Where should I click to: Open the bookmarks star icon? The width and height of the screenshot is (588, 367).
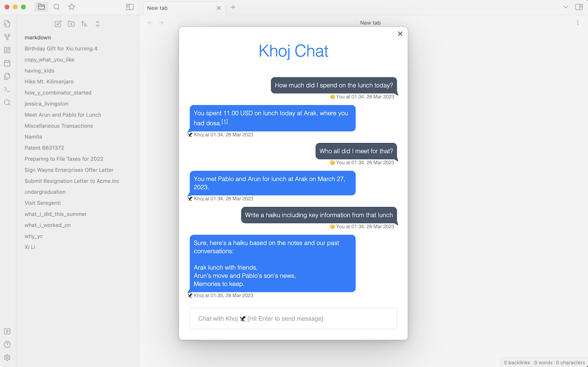[72, 7]
